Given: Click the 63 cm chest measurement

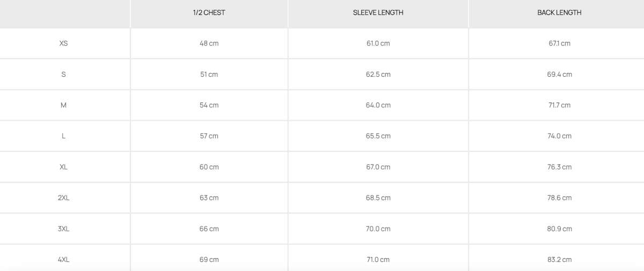Looking at the screenshot, I should click(209, 197).
